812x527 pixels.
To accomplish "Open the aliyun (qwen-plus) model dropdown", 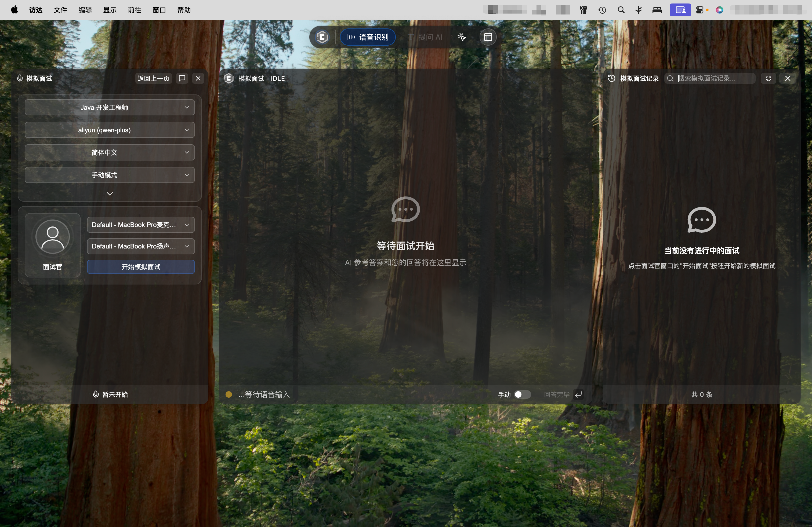I will (x=110, y=130).
